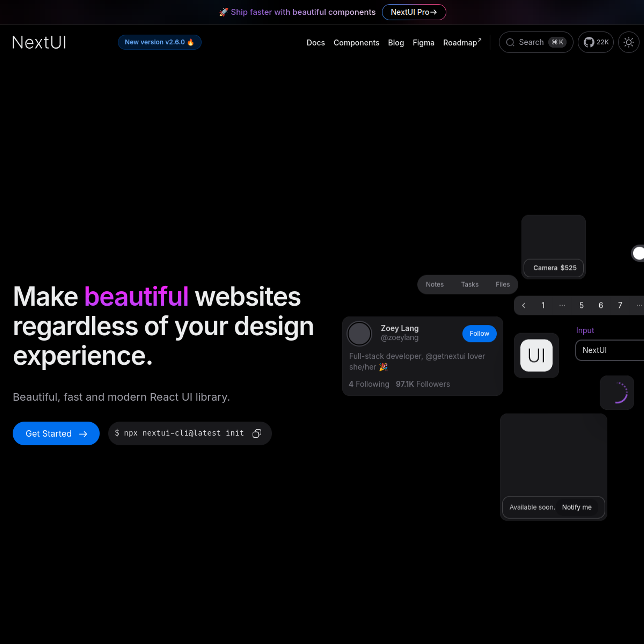Click the copy icon beside npx command

(x=257, y=433)
